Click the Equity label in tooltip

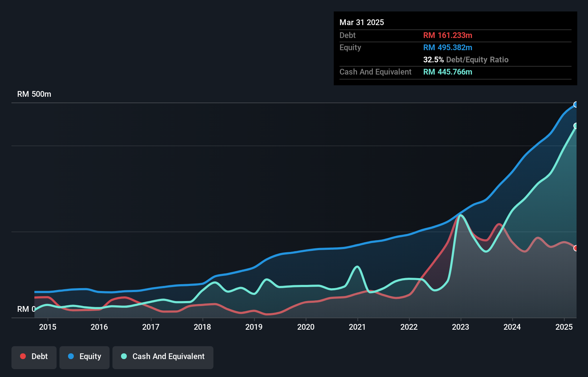click(x=350, y=48)
